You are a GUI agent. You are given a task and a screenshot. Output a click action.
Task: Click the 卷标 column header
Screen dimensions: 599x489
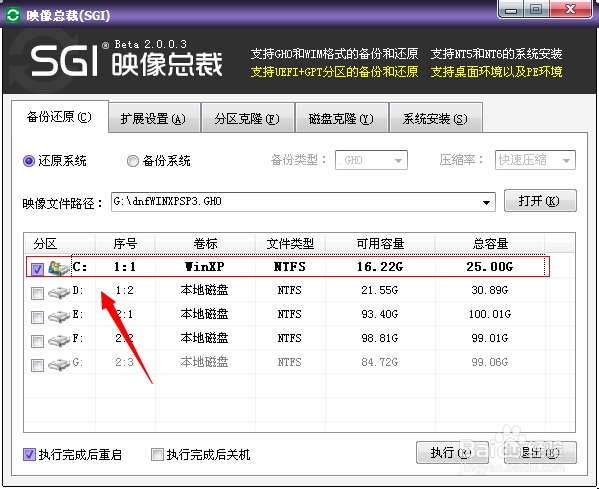205,243
